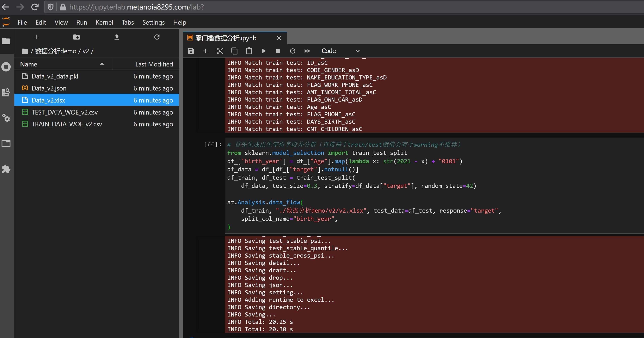Create a new folder in file browser

76,37
